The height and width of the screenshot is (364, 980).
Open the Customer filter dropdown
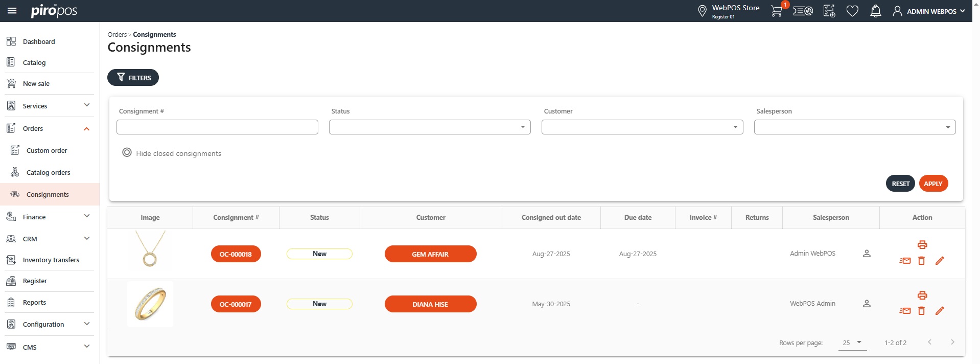coord(642,127)
